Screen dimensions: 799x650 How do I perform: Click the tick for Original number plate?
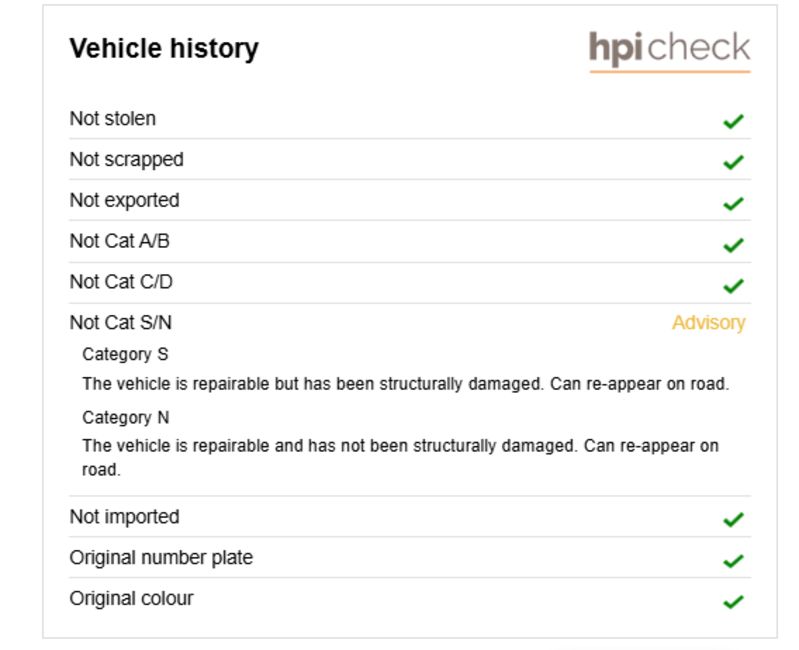[733, 561]
